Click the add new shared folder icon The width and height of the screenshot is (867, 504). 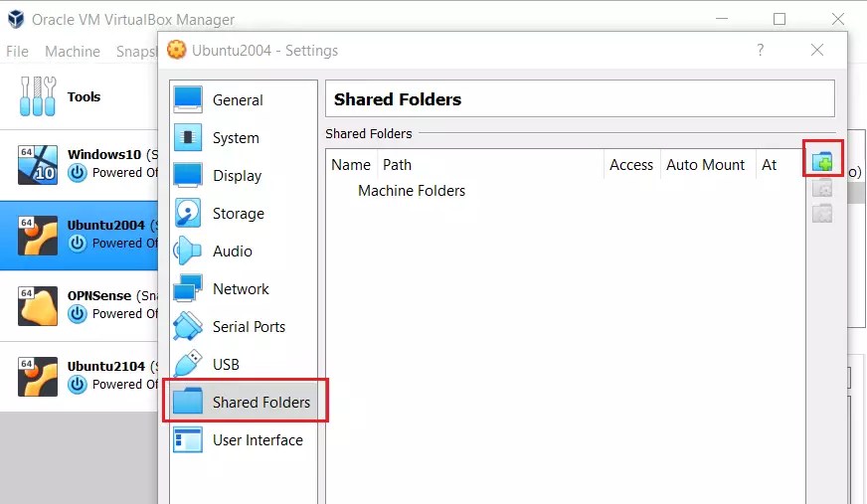[x=822, y=162]
